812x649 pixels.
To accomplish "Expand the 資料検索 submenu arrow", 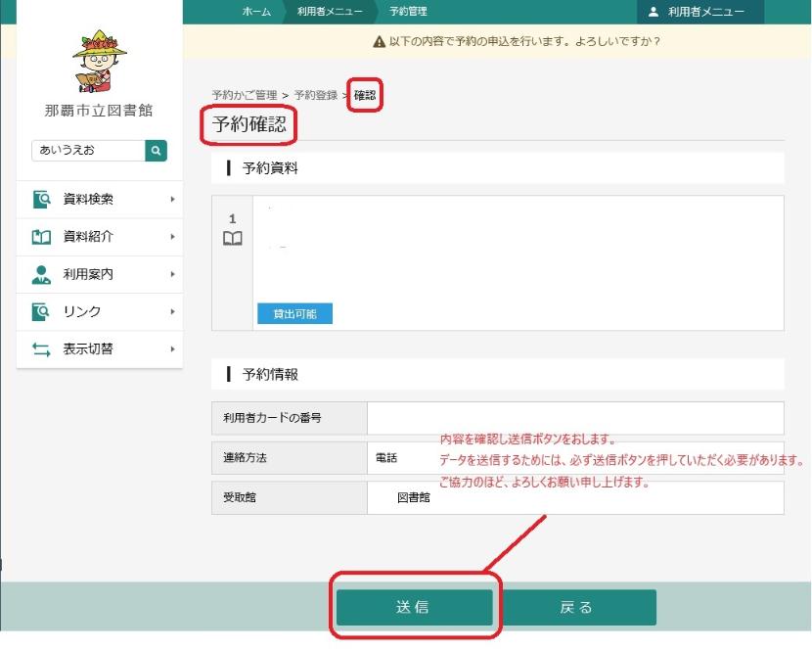I will pos(172,199).
